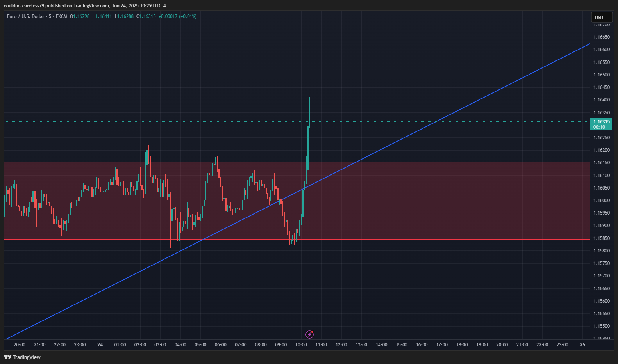Click the couldnotcareless79 published header text
This screenshot has height=364, width=618.
[85, 6]
